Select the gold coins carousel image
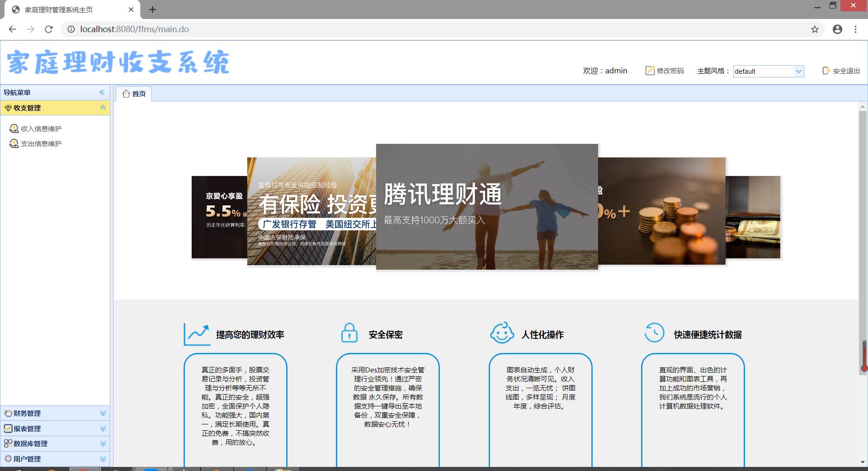The height and width of the screenshot is (471, 868). point(662,211)
